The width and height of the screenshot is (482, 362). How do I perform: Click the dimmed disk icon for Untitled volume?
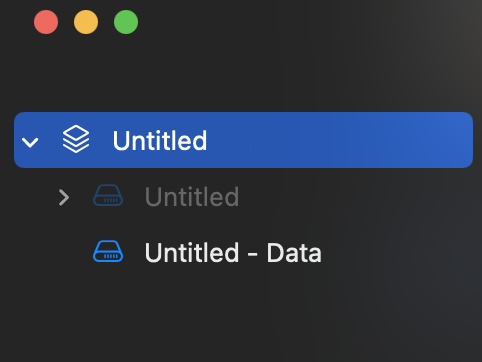click(108, 195)
